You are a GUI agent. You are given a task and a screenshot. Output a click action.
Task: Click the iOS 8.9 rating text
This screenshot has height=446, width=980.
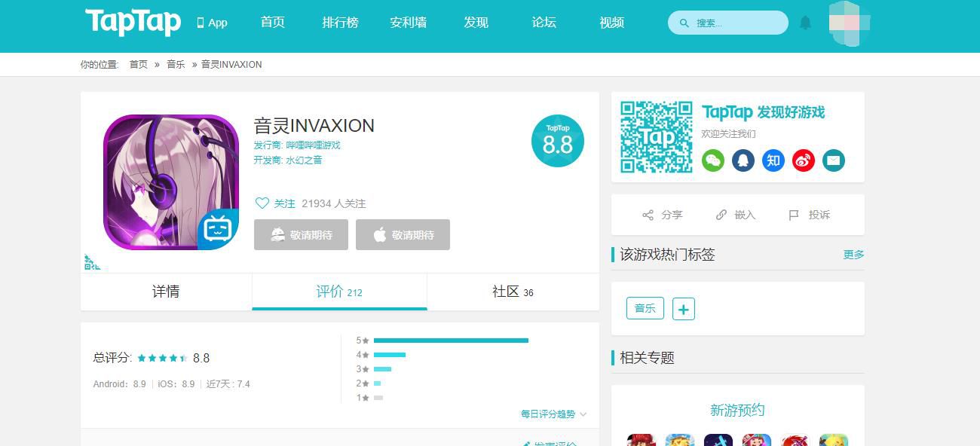[176, 384]
